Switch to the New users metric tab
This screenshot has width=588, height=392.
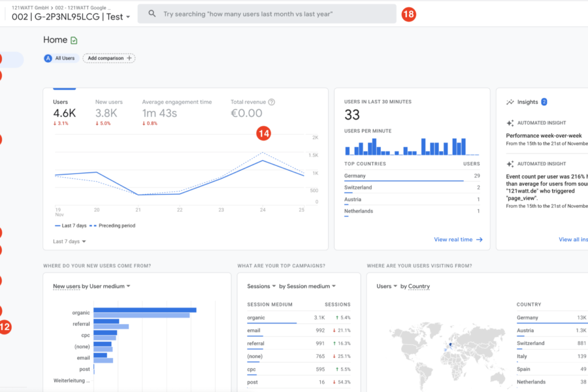[109, 108]
